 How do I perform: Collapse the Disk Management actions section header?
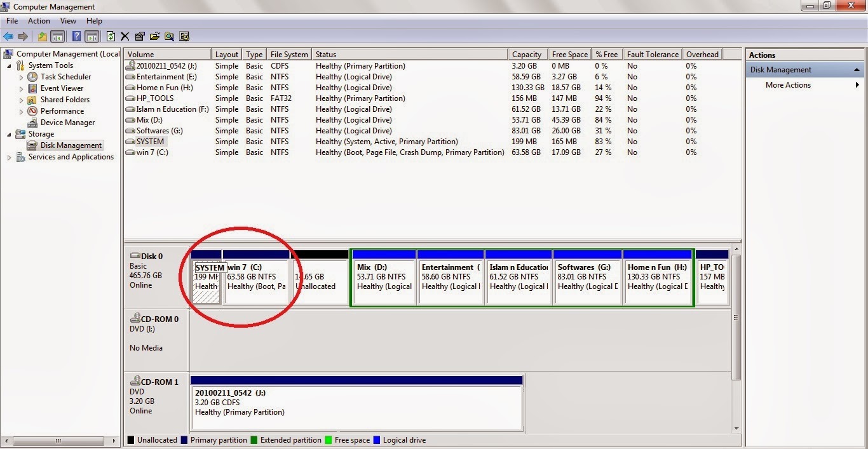857,69
